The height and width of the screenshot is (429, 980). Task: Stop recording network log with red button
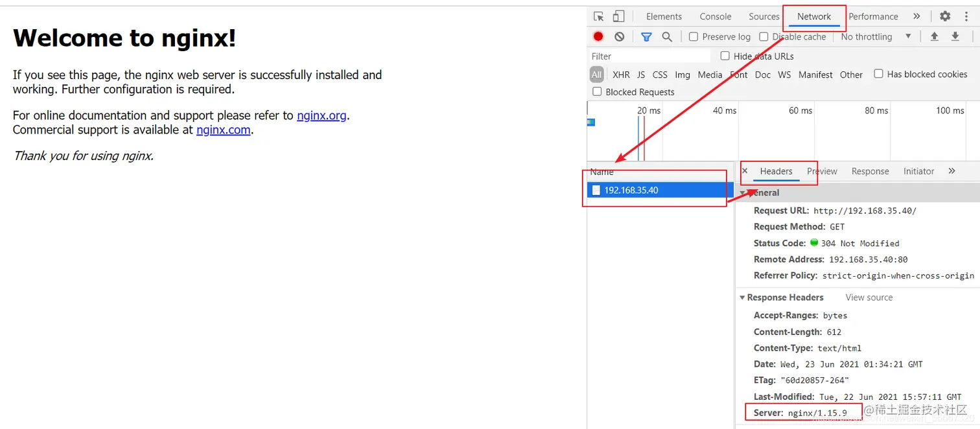point(598,37)
